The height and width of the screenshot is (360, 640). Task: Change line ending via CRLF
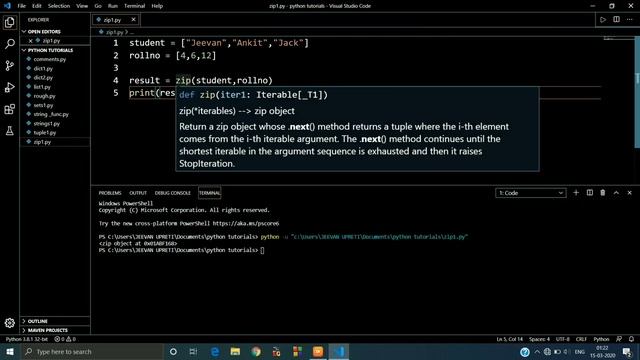(581, 339)
